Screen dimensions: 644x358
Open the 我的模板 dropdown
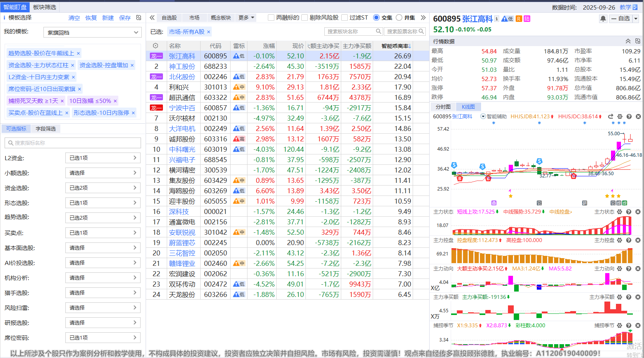(x=92, y=32)
